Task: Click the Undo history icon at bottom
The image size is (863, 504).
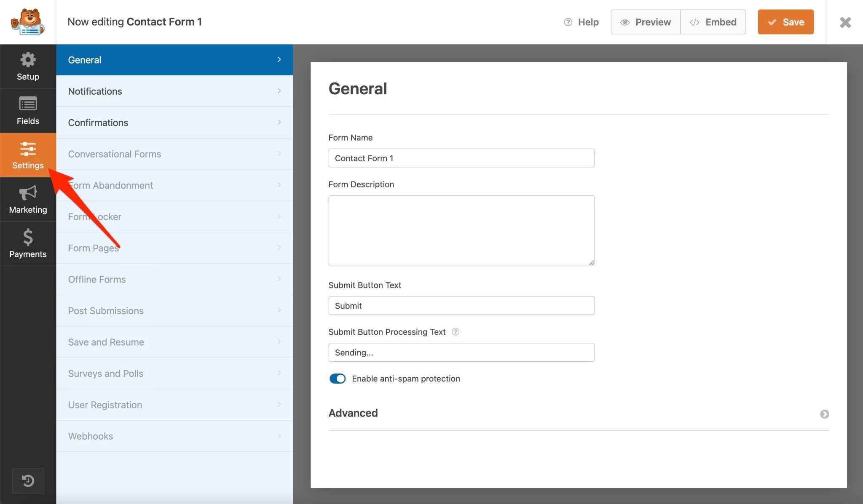Action: coord(28,480)
